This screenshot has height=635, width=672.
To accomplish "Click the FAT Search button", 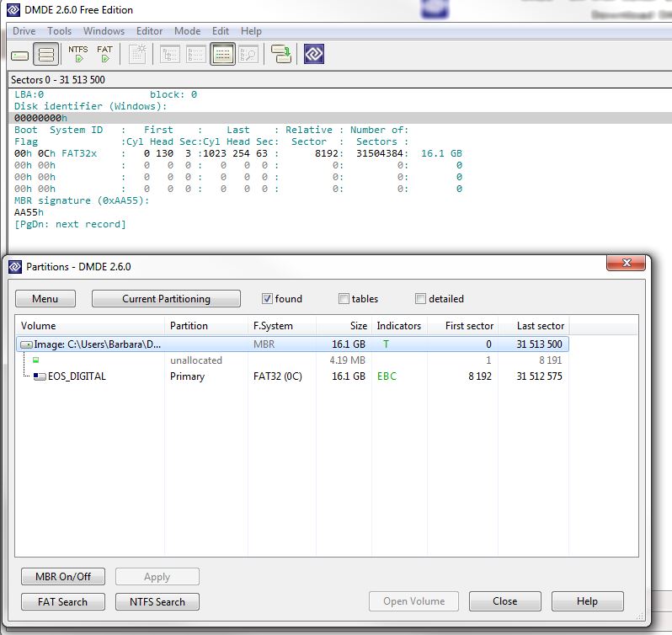I will 62,601.
